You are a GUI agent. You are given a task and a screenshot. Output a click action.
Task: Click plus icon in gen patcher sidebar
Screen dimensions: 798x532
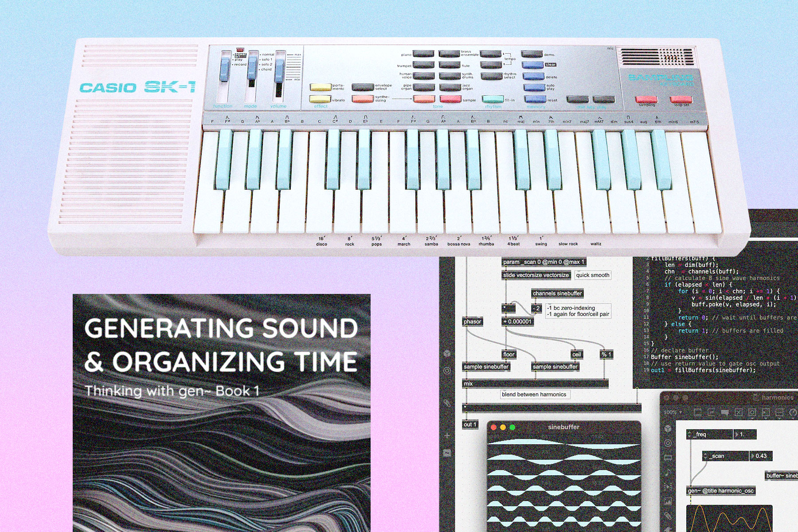pos(447,436)
